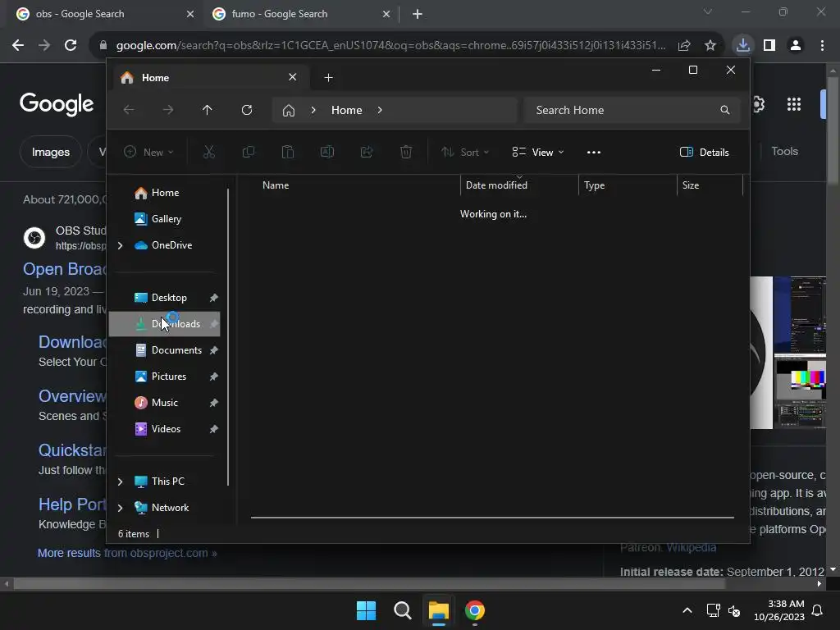840x630 pixels.
Task: Open Chrome tab search chevron
Action: click(708, 11)
